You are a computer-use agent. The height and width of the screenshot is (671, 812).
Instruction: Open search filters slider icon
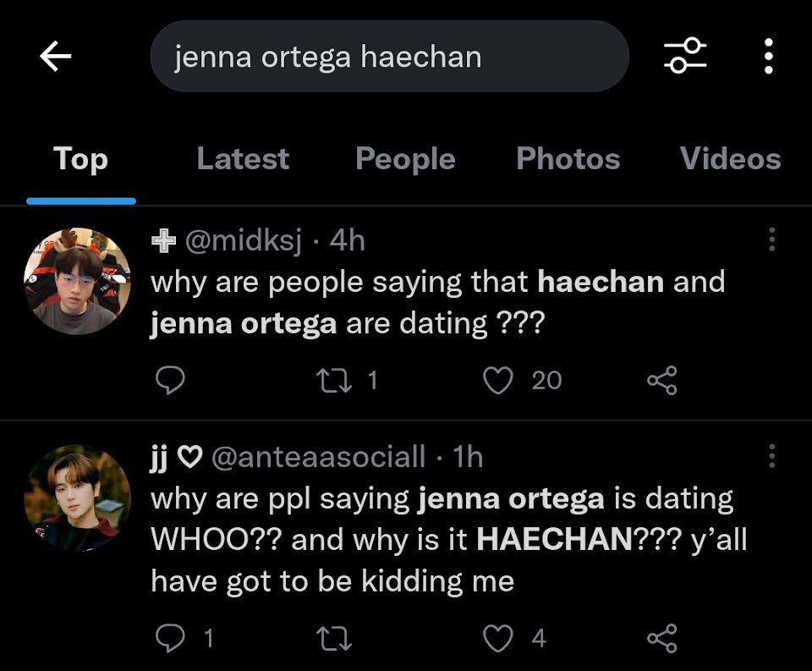[x=684, y=57]
